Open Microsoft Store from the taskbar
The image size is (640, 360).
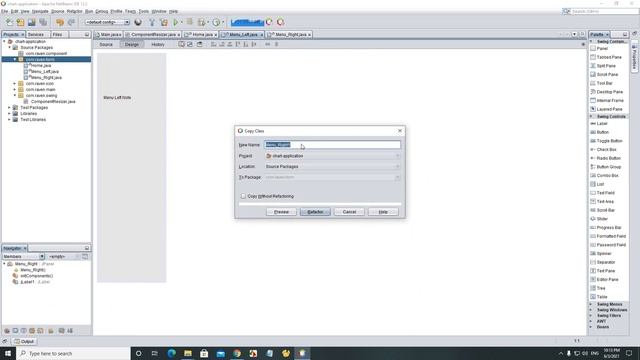204,353
